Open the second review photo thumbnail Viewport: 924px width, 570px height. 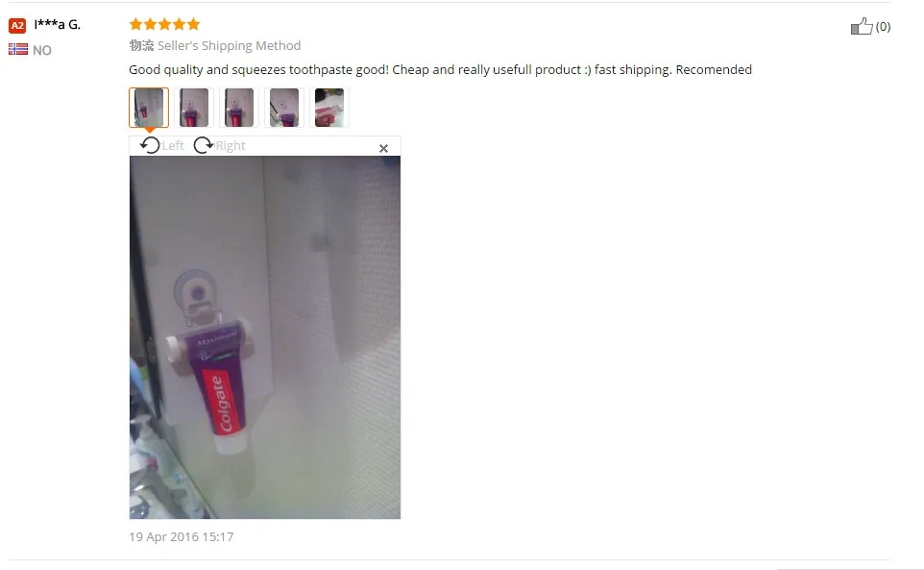click(194, 108)
